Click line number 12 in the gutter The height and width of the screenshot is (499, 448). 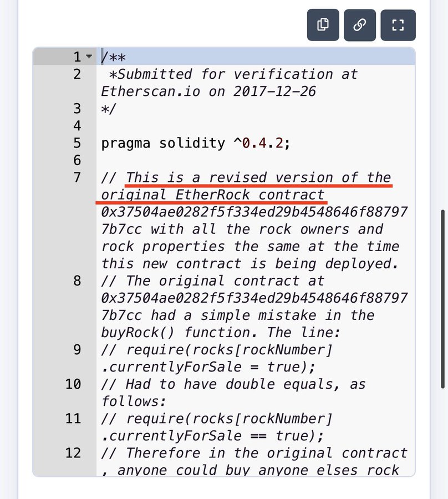(73, 453)
